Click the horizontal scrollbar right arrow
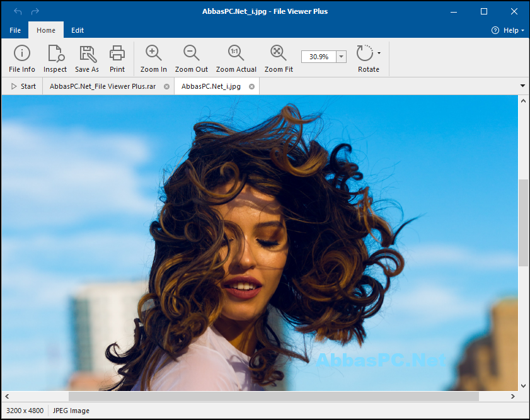This screenshot has width=530, height=420. click(513, 396)
